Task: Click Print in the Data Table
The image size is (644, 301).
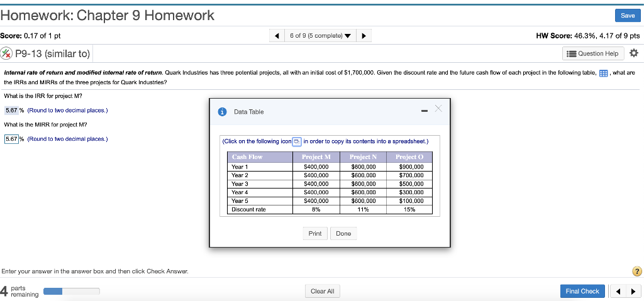Action: [x=315, y=233]
